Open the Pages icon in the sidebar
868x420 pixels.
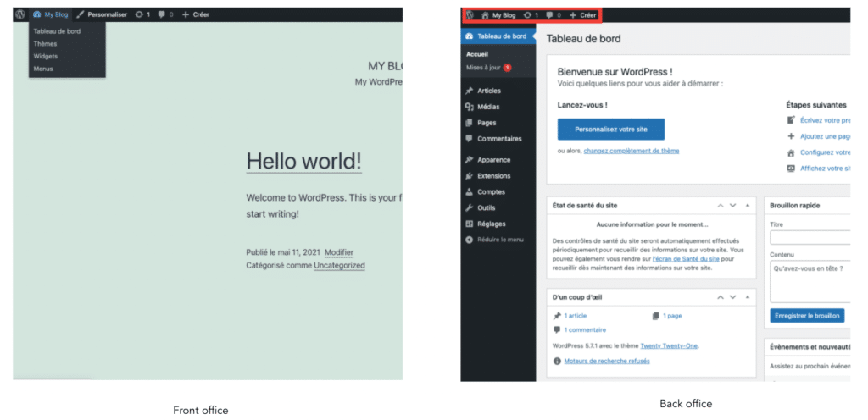[470, 123]
